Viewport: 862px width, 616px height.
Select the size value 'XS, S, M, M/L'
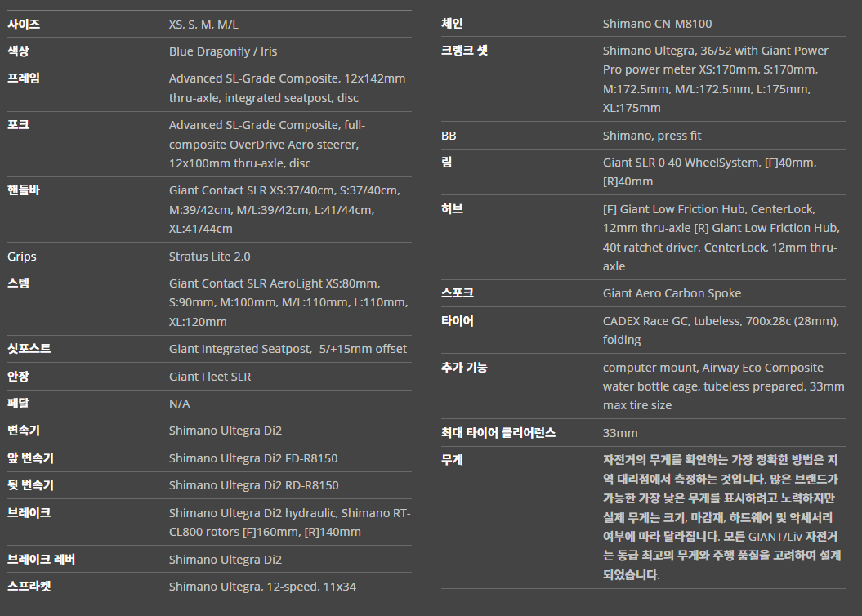[203, 25]
